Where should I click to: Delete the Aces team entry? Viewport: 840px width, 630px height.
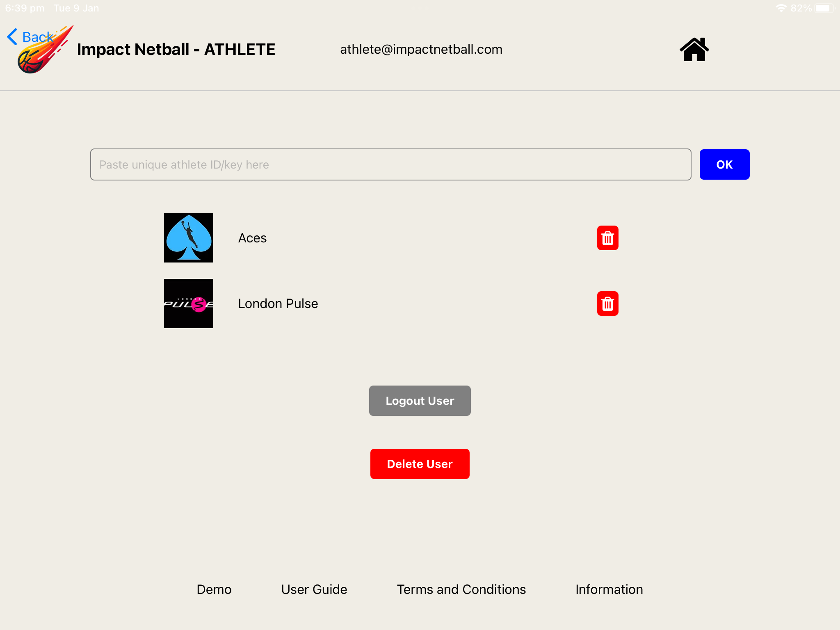pos(607,238)
